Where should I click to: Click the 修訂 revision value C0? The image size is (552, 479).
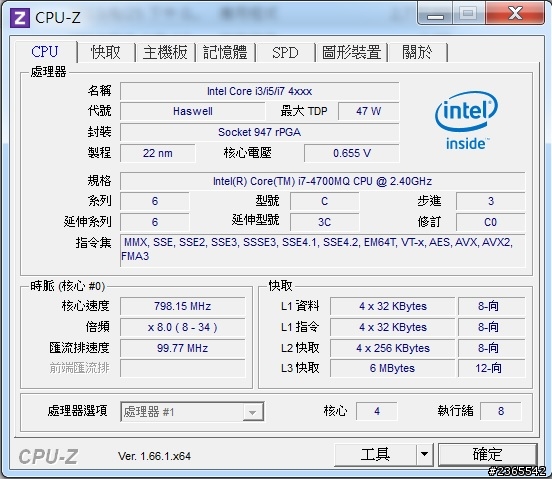(490, 222)
